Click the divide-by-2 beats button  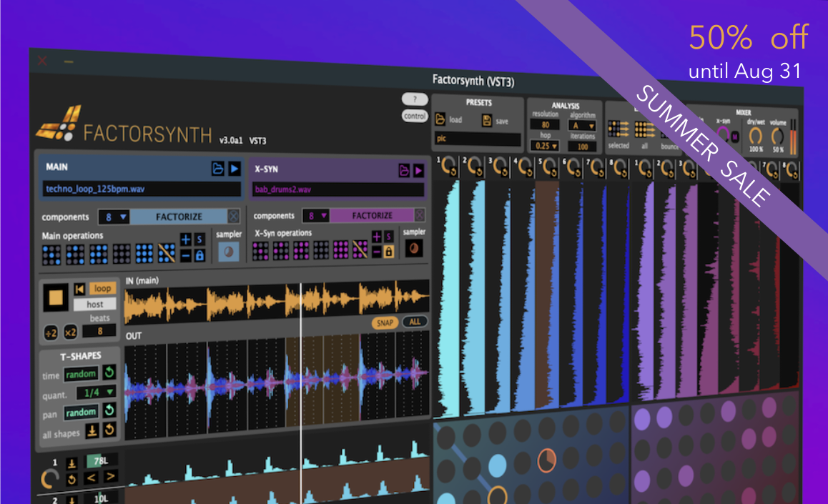(x=51, y=333)
